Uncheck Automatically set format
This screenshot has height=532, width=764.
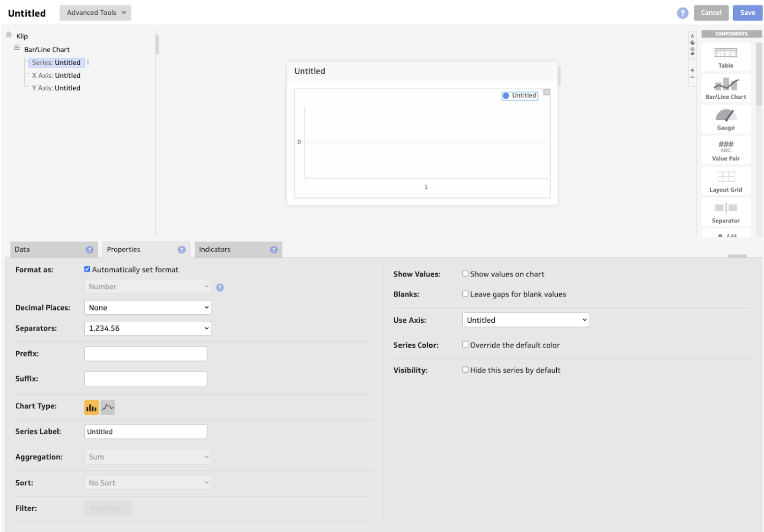click(x=87, y=269)
